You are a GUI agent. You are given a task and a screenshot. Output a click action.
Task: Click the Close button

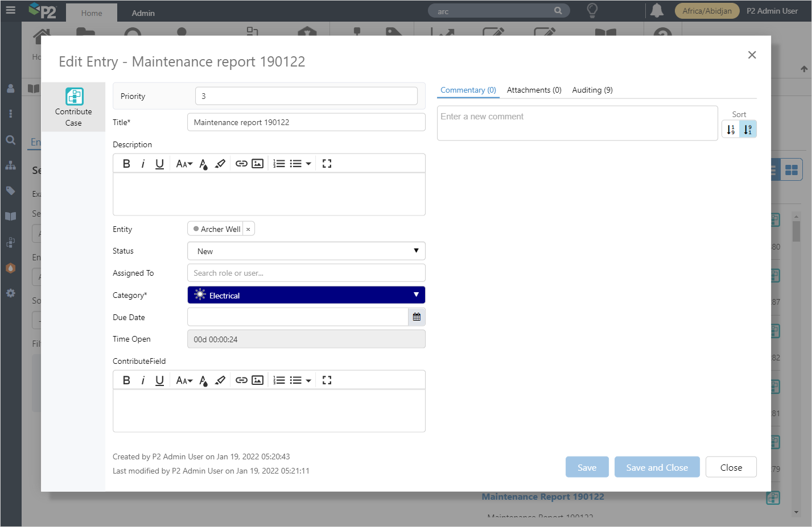pos(731,467)
